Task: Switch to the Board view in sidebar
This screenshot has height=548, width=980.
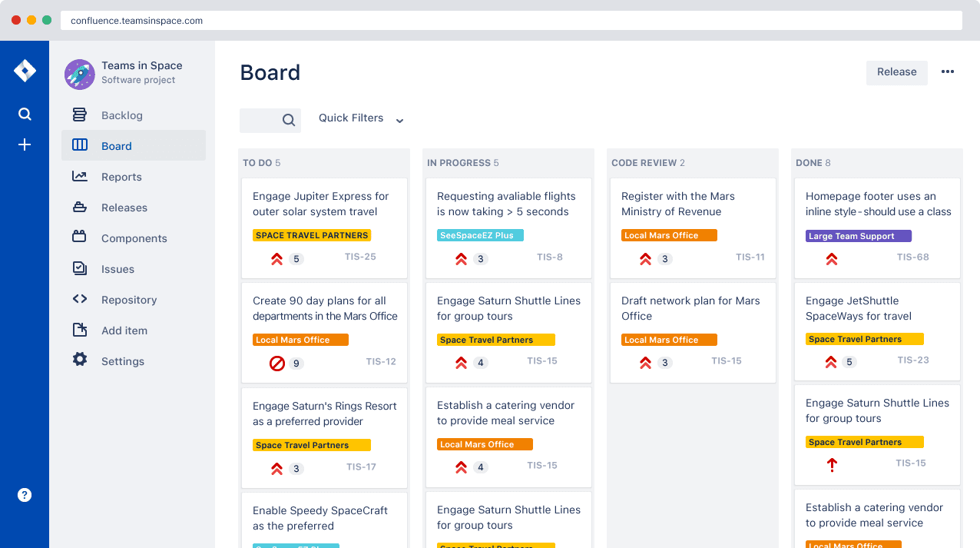Action: click(116, 145)
